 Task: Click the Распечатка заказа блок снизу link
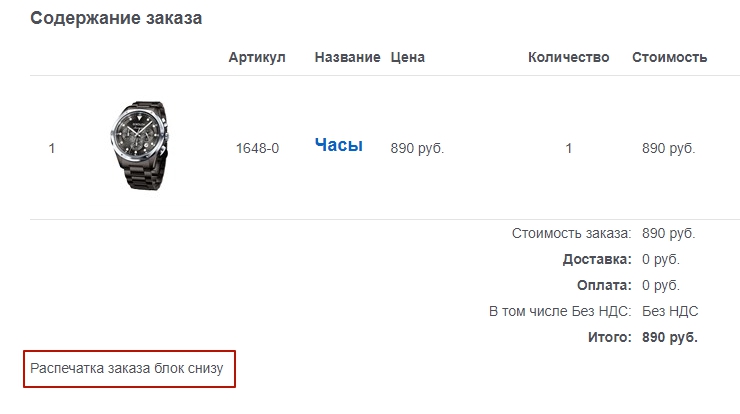coord(132,368)
